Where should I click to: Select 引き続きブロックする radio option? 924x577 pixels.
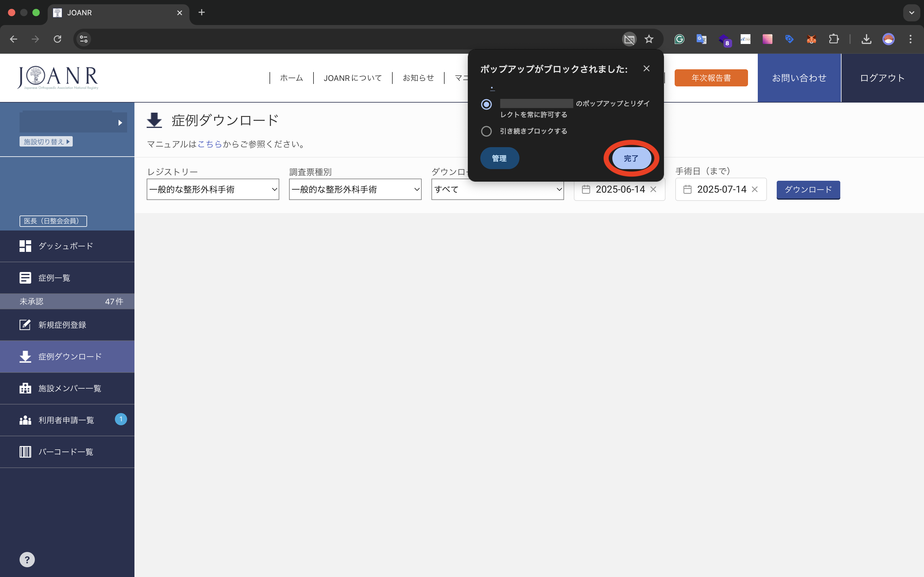click(x=486, y=131)
